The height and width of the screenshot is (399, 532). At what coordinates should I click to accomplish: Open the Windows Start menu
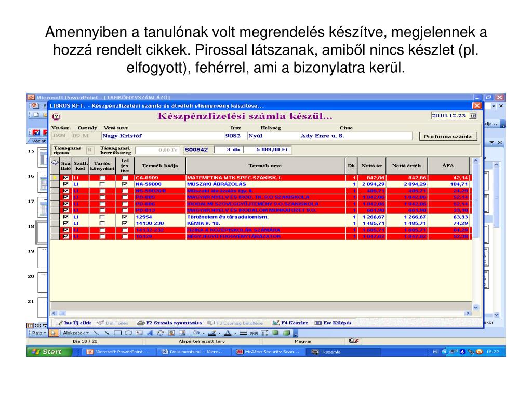pyautogui.click(x=49, y=352)
